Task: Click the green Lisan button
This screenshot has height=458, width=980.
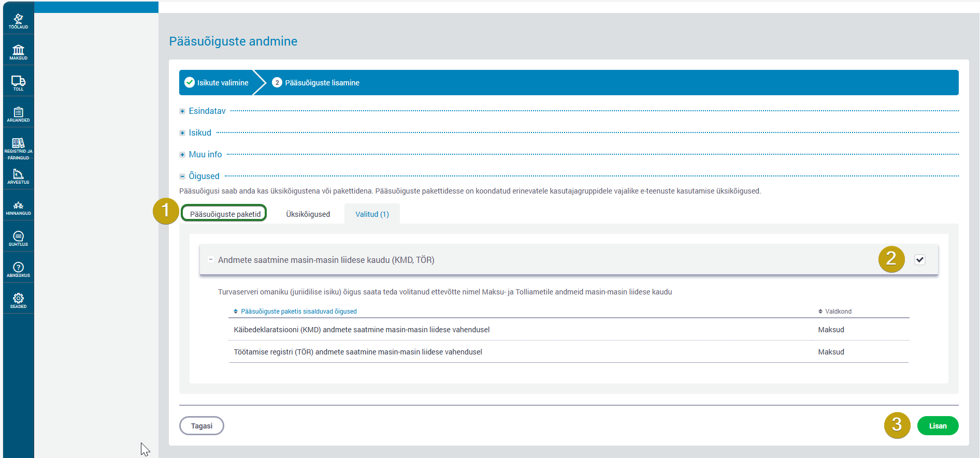Action: point(938,426)
